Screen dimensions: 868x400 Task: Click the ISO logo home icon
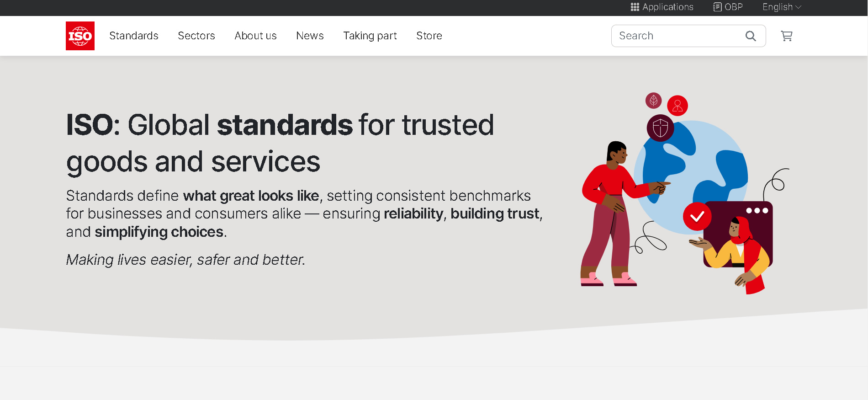point(80,36)
